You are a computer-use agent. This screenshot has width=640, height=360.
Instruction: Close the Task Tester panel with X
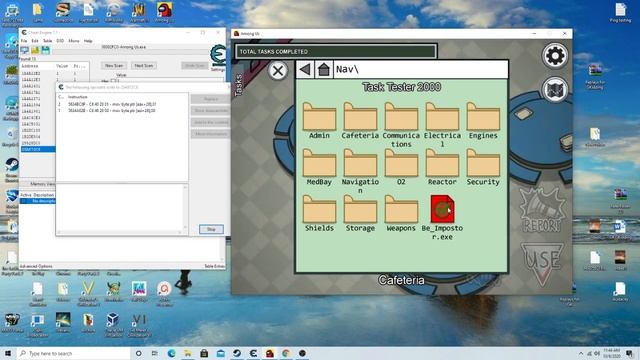point(278,71)
